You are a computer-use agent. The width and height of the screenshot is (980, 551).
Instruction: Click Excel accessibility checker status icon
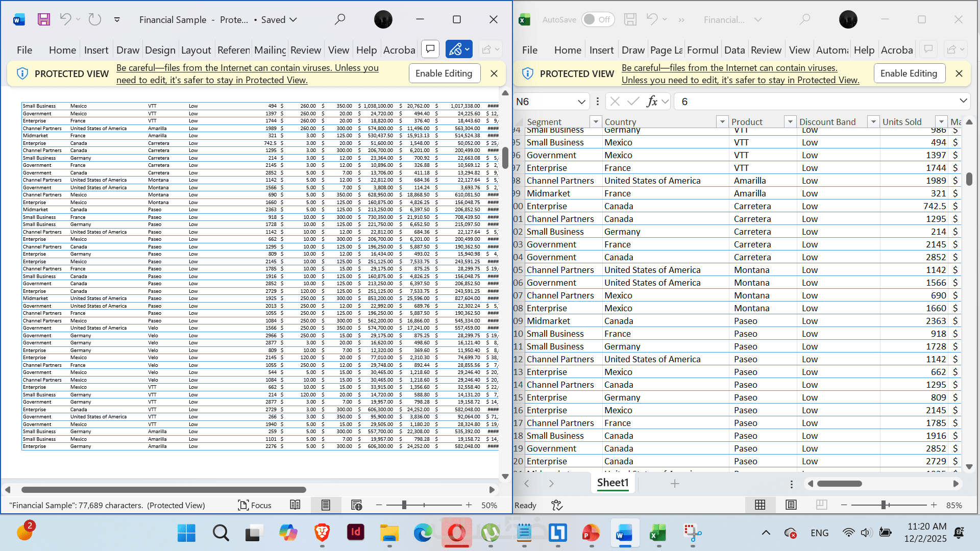click(557, 505)
